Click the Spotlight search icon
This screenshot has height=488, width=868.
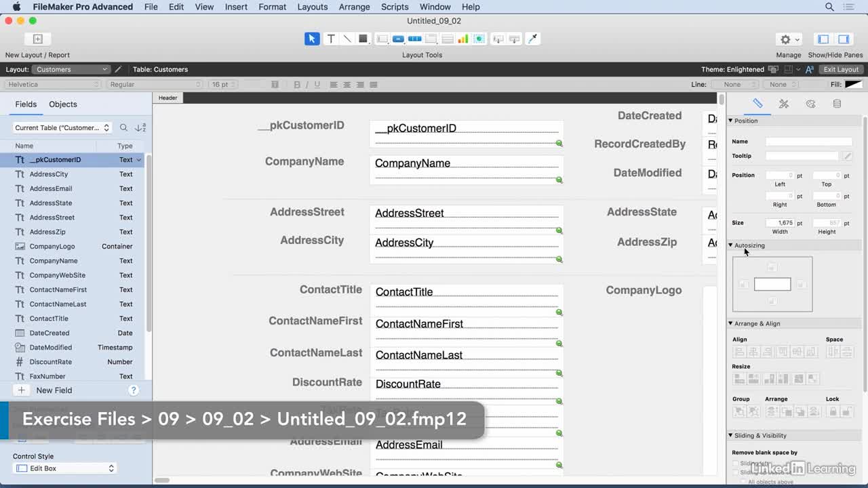point(829,7)
